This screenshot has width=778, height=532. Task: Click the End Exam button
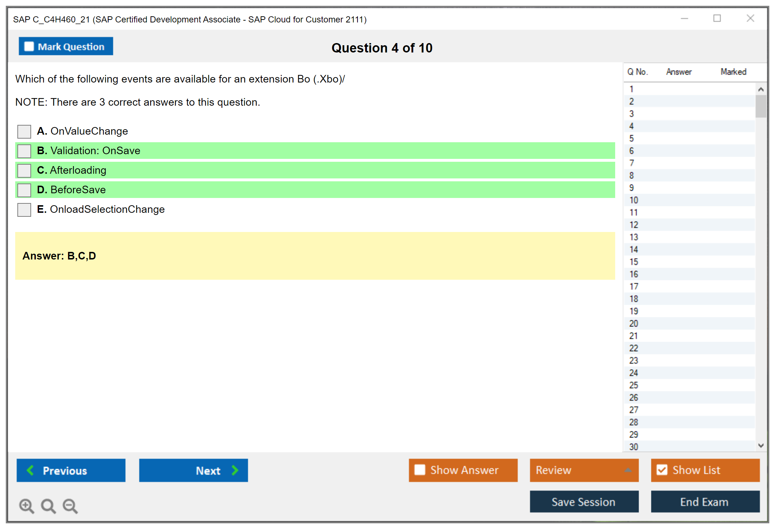coord(705,502)
